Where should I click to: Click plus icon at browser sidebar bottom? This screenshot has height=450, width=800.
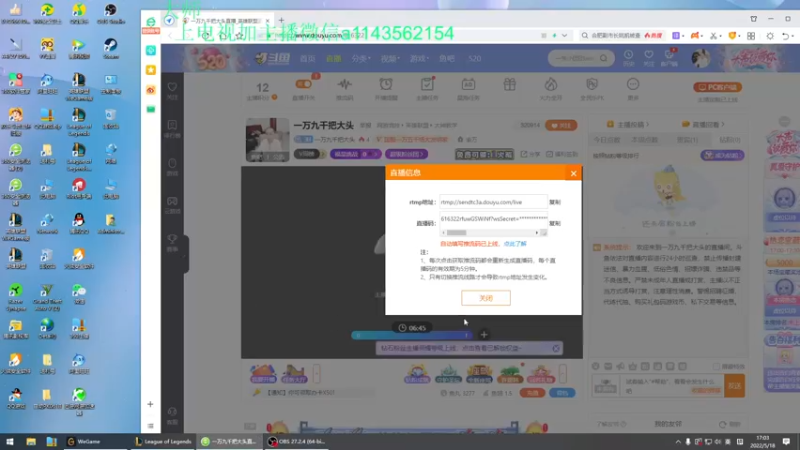(x=151, y=404)
